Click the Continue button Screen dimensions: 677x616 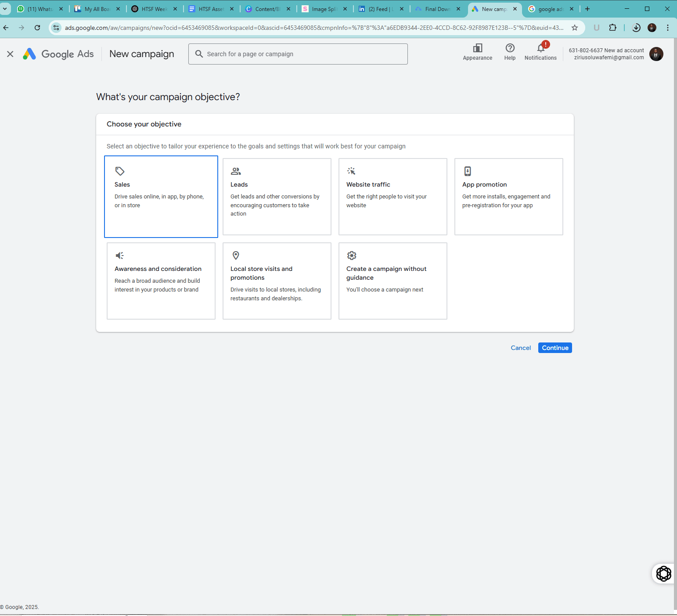555,348
